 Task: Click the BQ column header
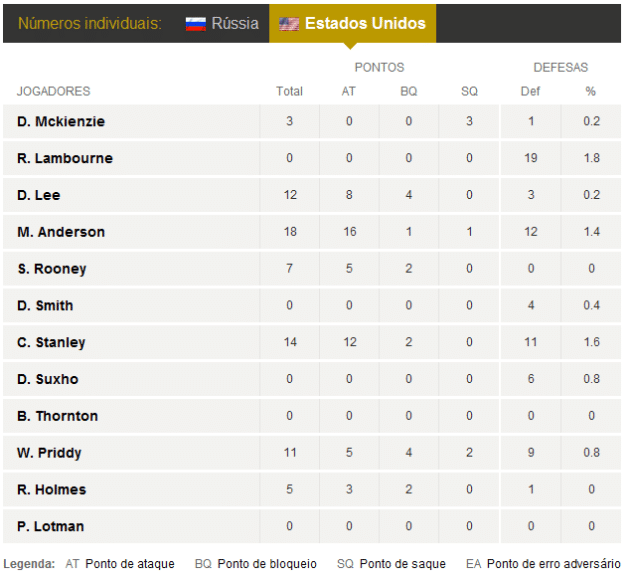click(x=409, y=91)
